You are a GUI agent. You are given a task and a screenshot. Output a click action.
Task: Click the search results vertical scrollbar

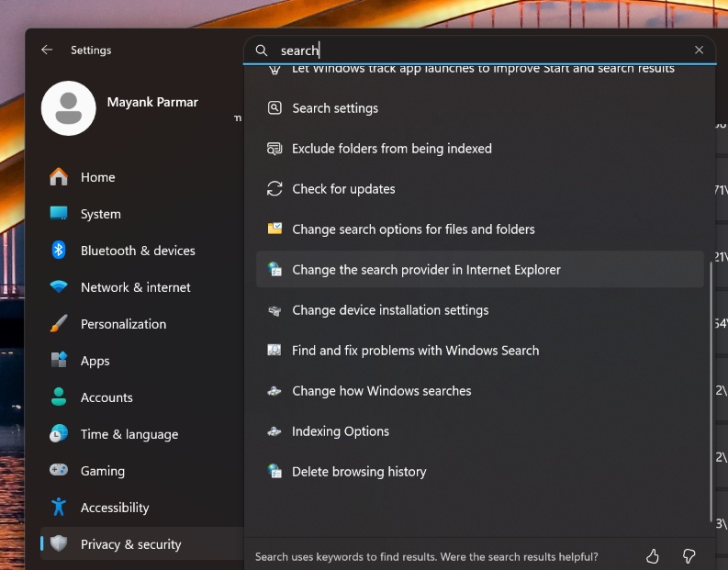[711, 392]
